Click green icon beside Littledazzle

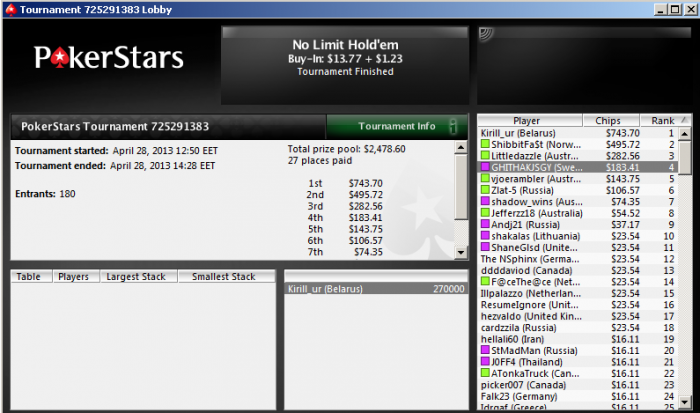point(485,155)
